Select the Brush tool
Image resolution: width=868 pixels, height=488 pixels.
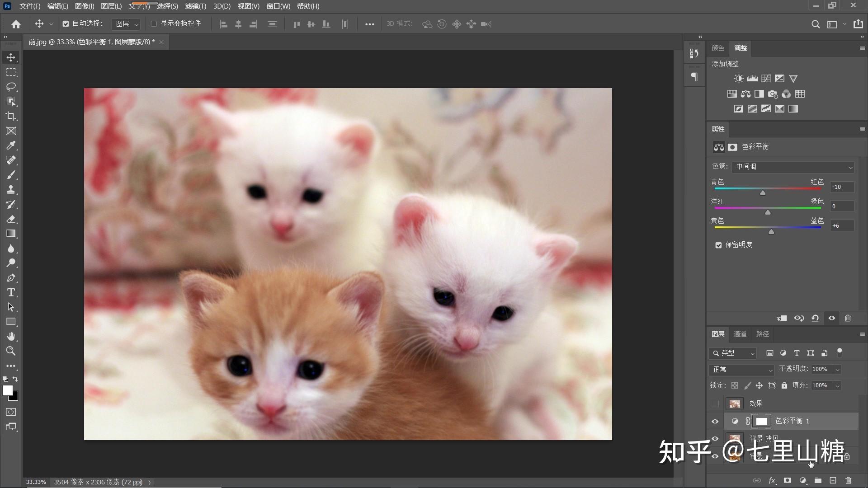pos(11,175)
